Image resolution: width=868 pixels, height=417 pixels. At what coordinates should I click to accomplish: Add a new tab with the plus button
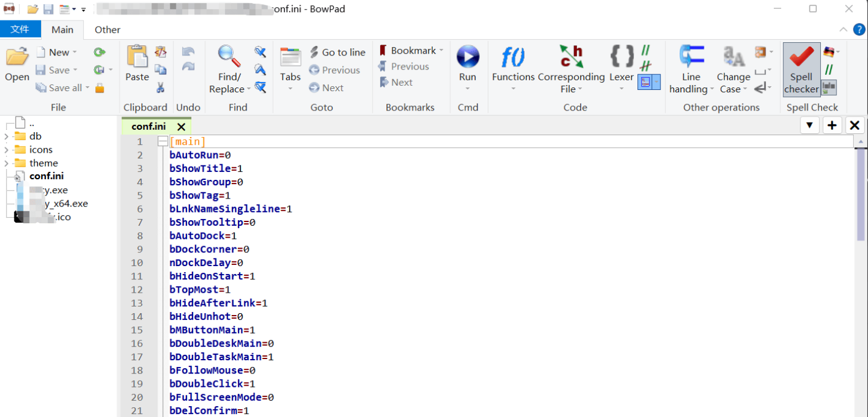pyautogui.click(x=832, y=126)
